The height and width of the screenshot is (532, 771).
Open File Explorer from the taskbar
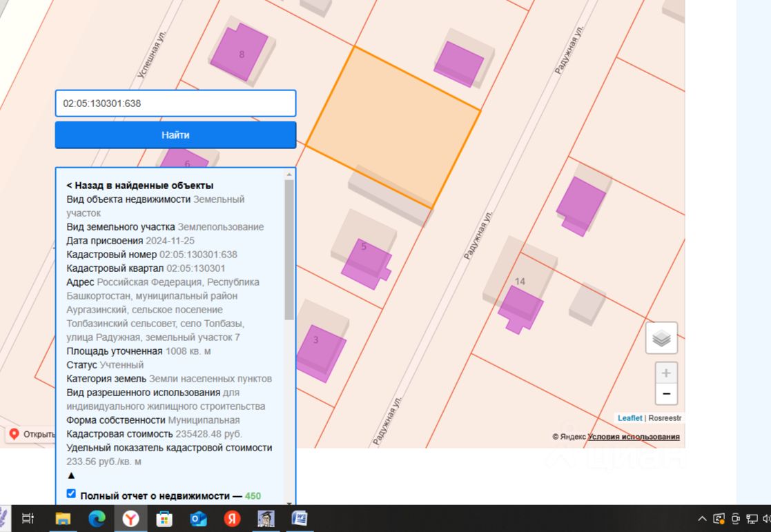click(63, 518)
